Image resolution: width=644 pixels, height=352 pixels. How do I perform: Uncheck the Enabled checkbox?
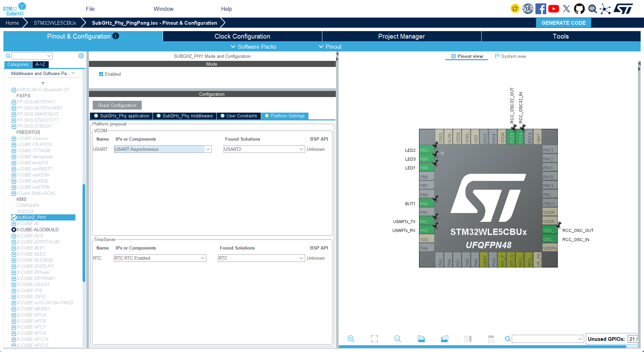point(101,74)
